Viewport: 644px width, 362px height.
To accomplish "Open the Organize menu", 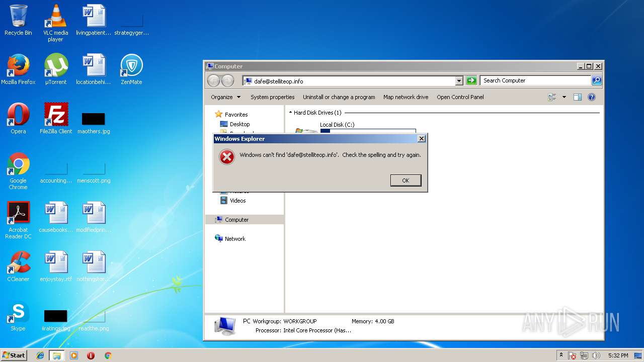I will pos(225,97).
